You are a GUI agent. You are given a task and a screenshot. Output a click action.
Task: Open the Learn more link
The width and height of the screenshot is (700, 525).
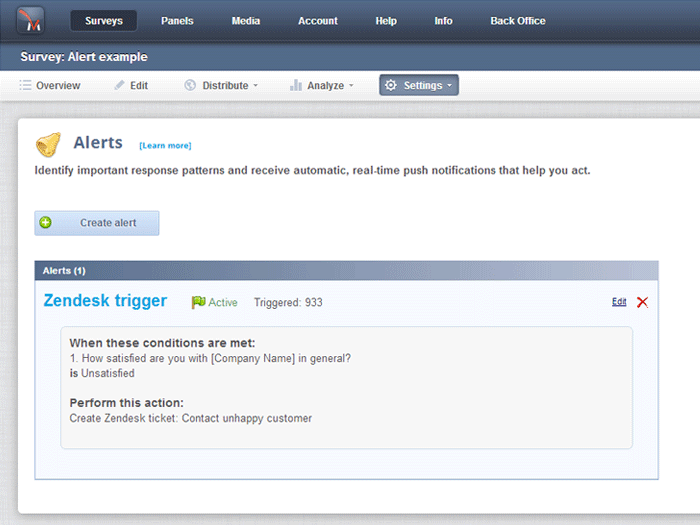click(165, 146)
